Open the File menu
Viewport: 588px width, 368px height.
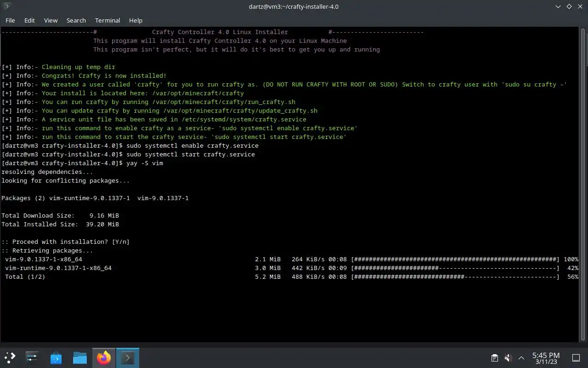(10, 20)
